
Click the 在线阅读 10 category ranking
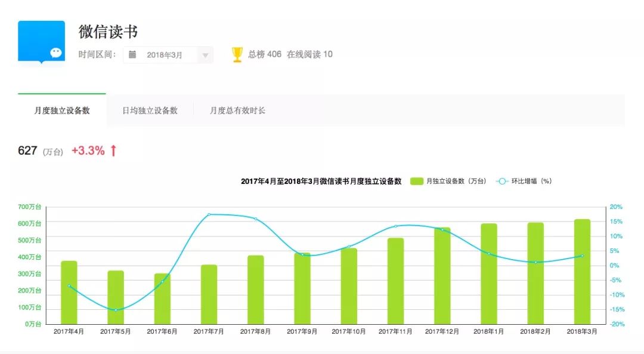[x=309, y=54]
